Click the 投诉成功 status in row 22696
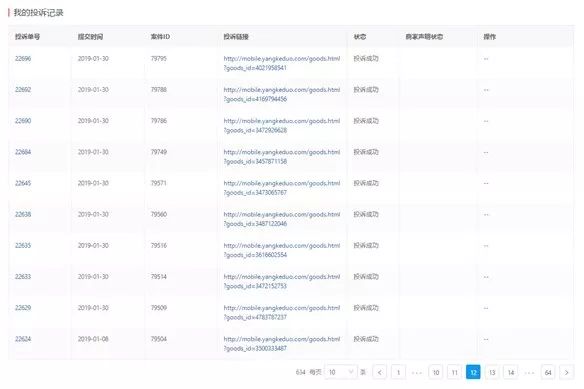Viewport: 584px width, 389px height. 366,58
